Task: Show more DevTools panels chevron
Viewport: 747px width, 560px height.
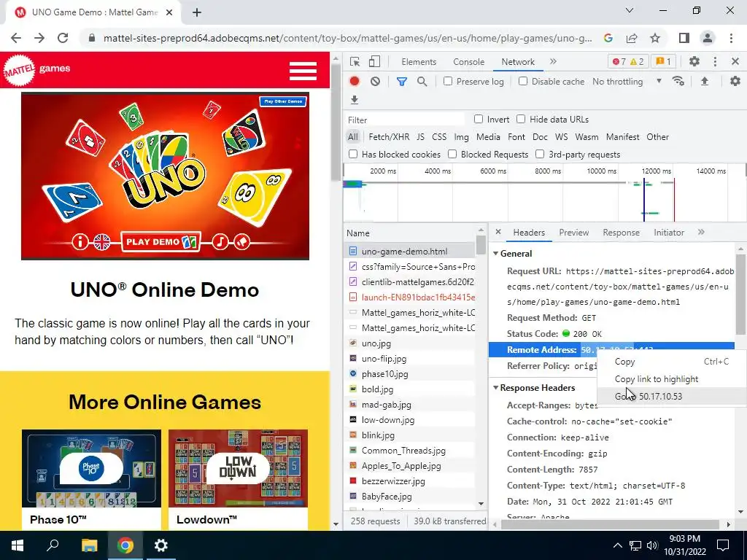Action: [x=553, y=61]
